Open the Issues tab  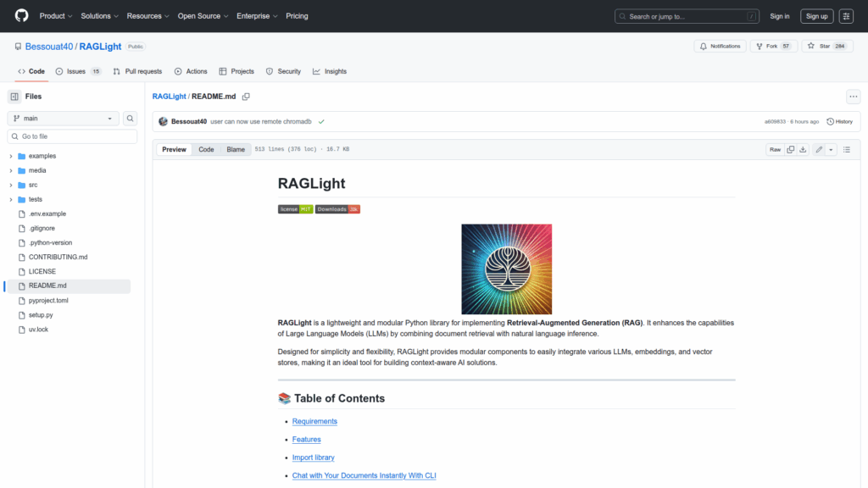pos(78,71)
